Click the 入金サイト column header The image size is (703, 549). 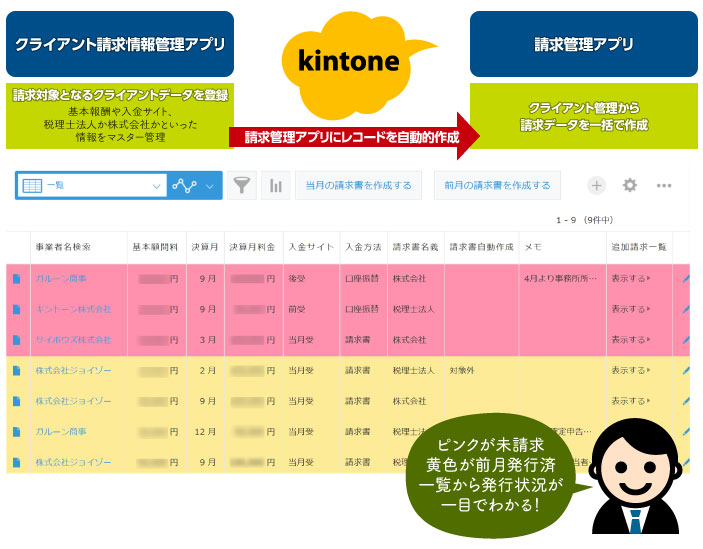tap(311, 247)
